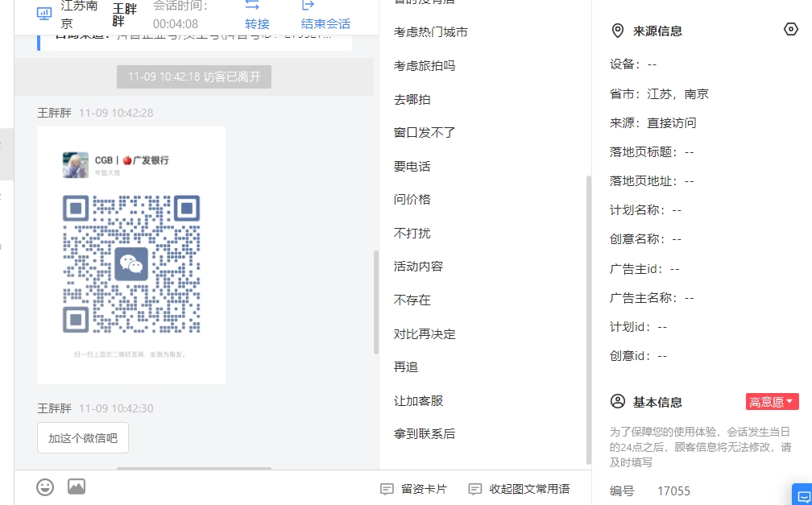The image size is (812, 505).
Task: Click the transfer (转接) arrows icon
Action: pyautogui.click(x=252, y=5)
